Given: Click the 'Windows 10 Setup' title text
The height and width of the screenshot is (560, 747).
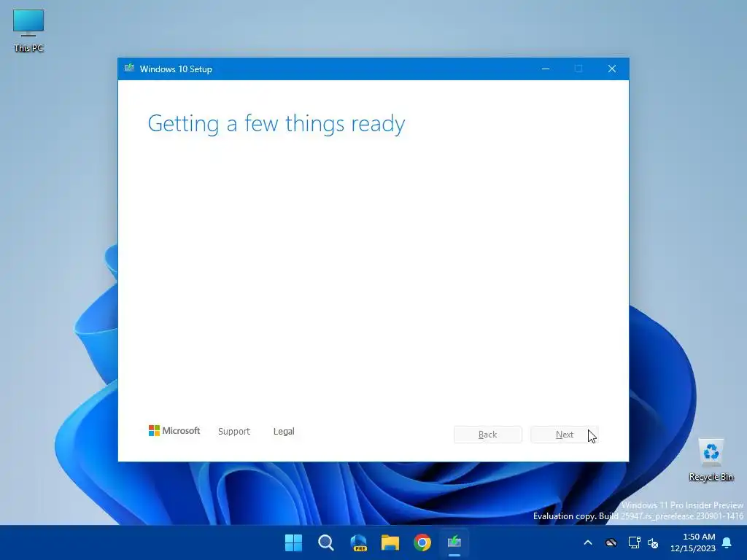Looking at the screenshot, I should 176,69.
